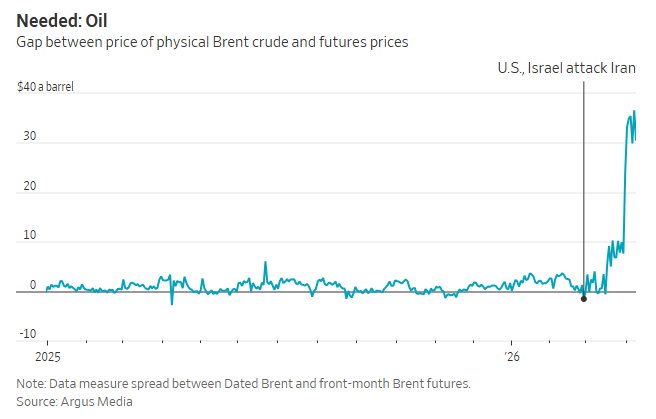Image resolution: width=656 pixels, height=419 pixels.
Task: Select the "$40 a barrel" axis label
Action: pyautogui.click(x=45, y=87)
